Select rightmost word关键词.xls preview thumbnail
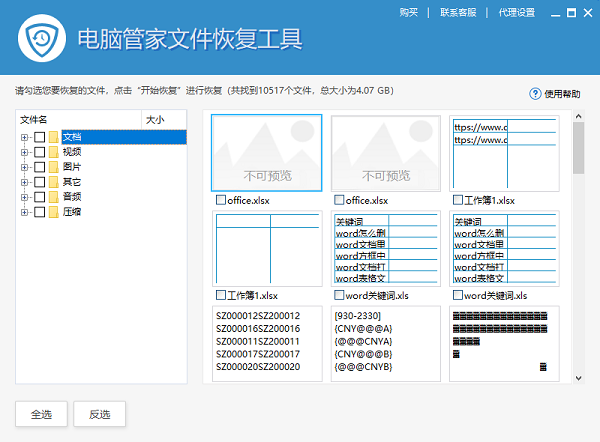The width and height of the screenshot is (600, 442). (x=504, y=248)
